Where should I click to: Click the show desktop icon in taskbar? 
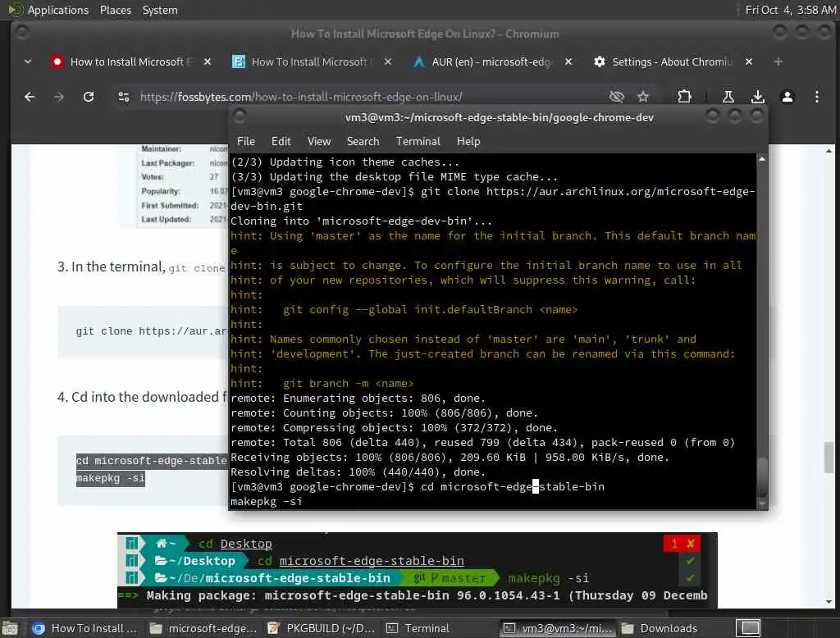(10, 628)
